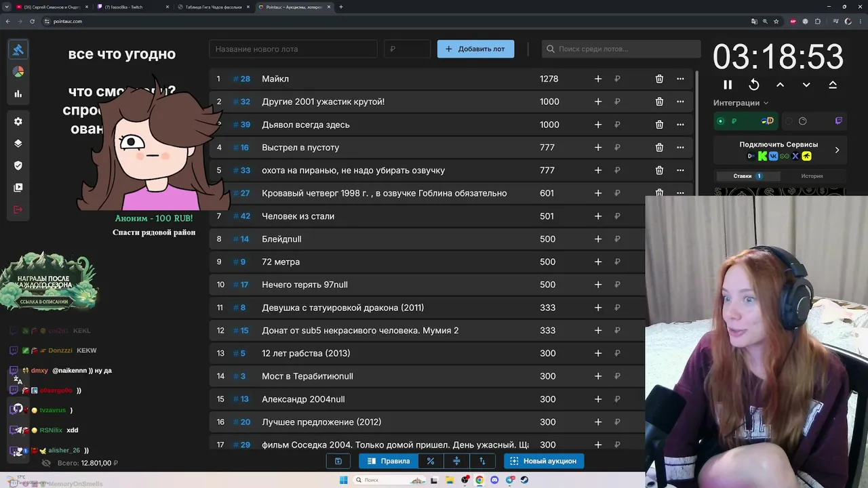Open more options for lot "Майкл"
Image resolution: width=868 pixels, height=488 pixels.
(x=680, y=79)
